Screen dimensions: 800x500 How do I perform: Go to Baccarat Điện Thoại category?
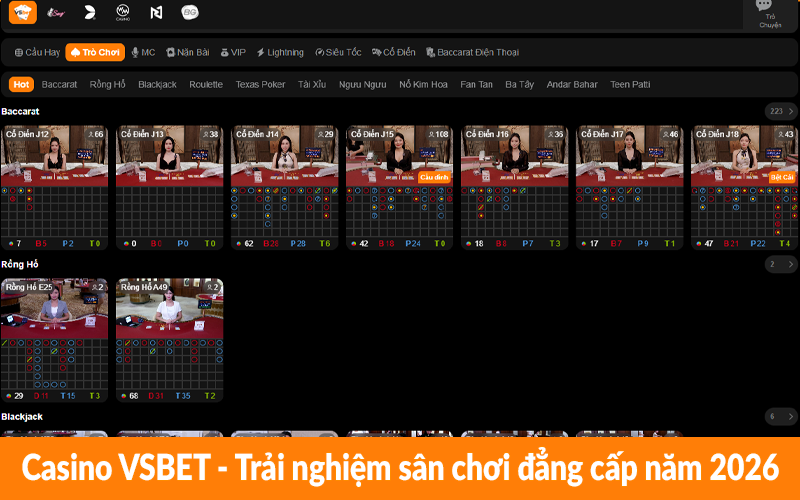pyautogui.click(x=472, y=52)
